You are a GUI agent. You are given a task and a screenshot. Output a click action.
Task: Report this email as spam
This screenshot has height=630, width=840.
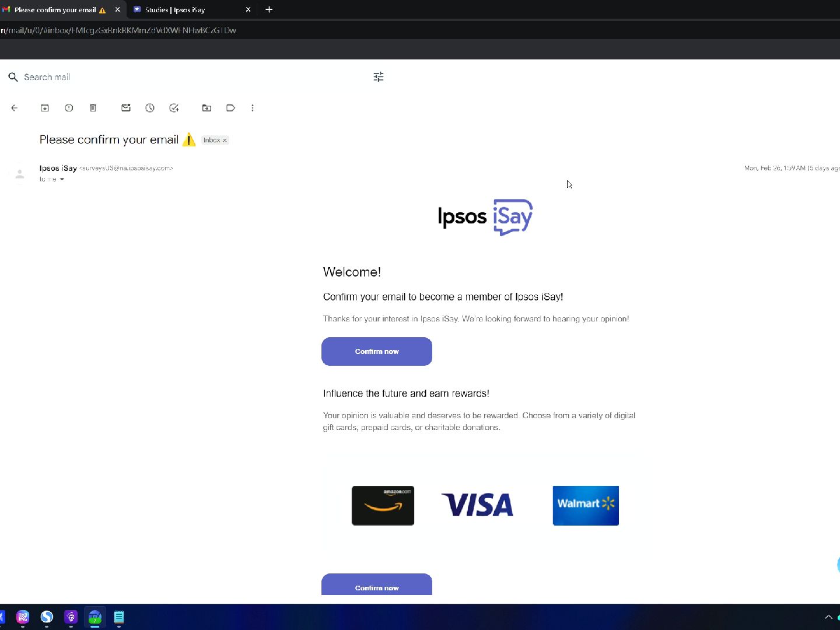69,108
